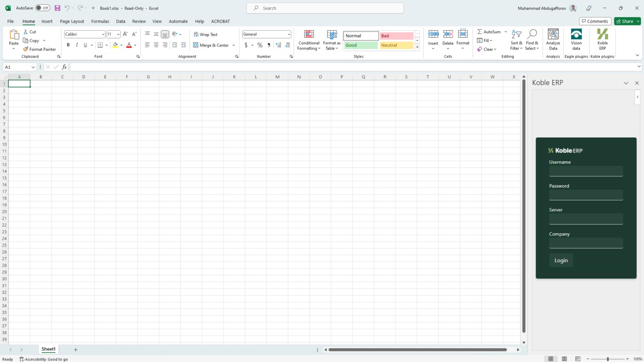
Task: Open the Page Layout tab
Action: pyautogui.click(x=72, y=21)
